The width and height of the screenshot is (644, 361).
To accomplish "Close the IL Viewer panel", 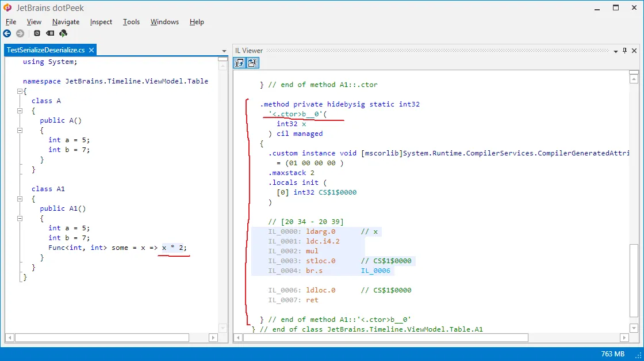I will click(634, 51).
